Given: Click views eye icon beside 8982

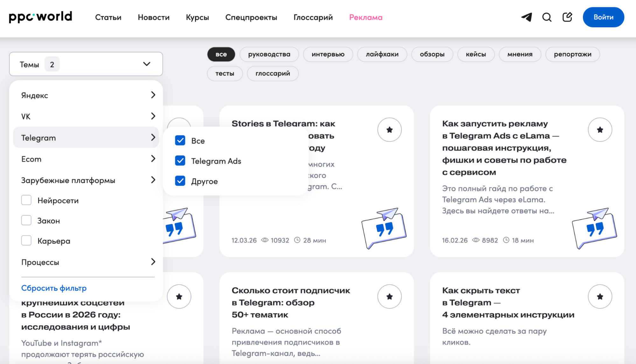Looking at the screenshot, I should 476,240.
